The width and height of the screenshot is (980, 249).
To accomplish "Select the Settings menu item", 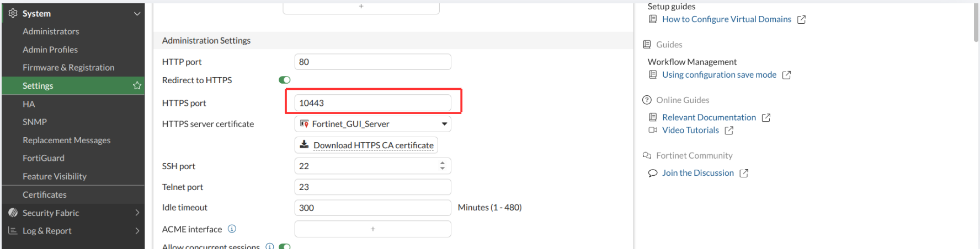I will [x=73, y=85].
